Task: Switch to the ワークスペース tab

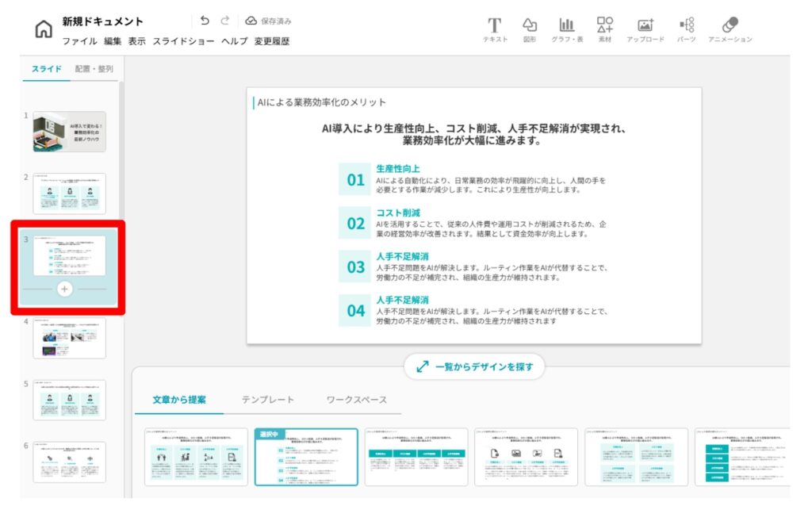Action: pyautogui.click(x=355, y=400)
